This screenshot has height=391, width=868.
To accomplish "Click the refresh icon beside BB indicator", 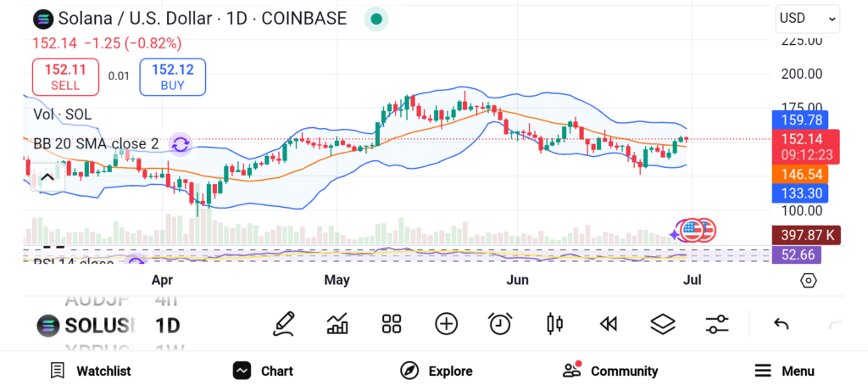I will click(180, 144).
